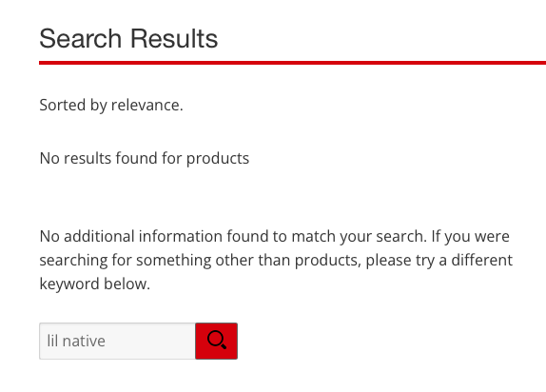Click the word 'lil' in search field
The width and height of the screenshot is (546, 392).
tap(52, 341)
